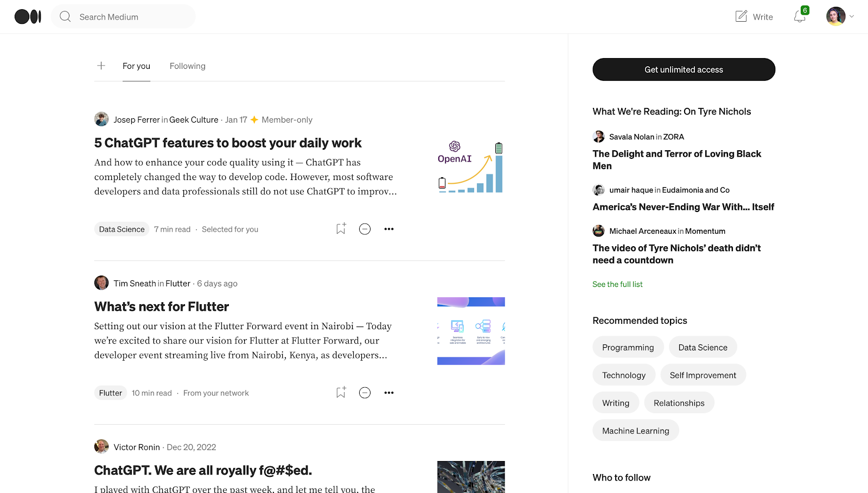Click the Get unlimited access button
868x493 pixels.
(683, 69)
